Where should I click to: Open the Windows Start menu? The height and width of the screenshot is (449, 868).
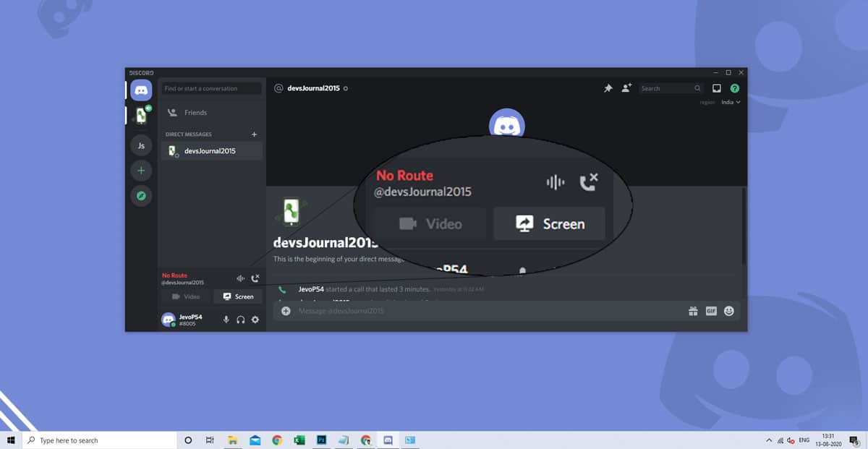point(11,440)
